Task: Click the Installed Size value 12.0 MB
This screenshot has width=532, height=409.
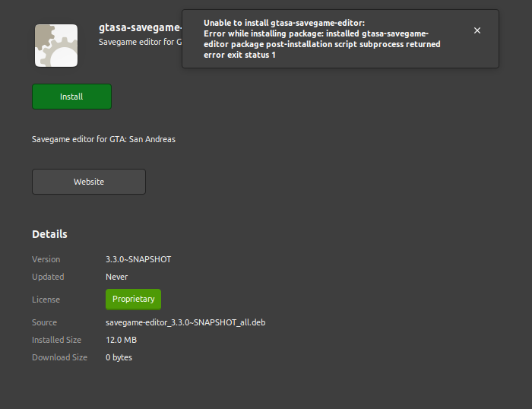Action: click(121, 340)
